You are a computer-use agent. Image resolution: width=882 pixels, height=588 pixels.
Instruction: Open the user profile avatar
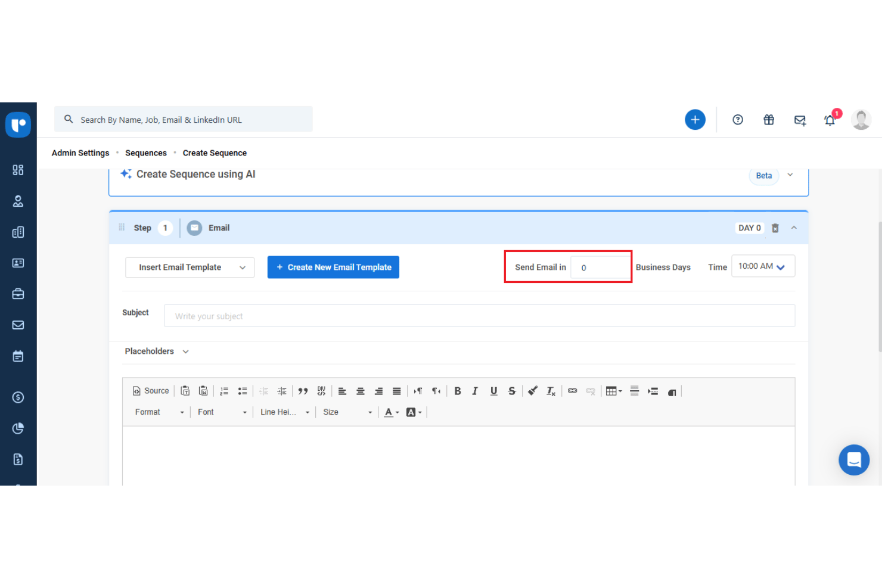[861, 120]
